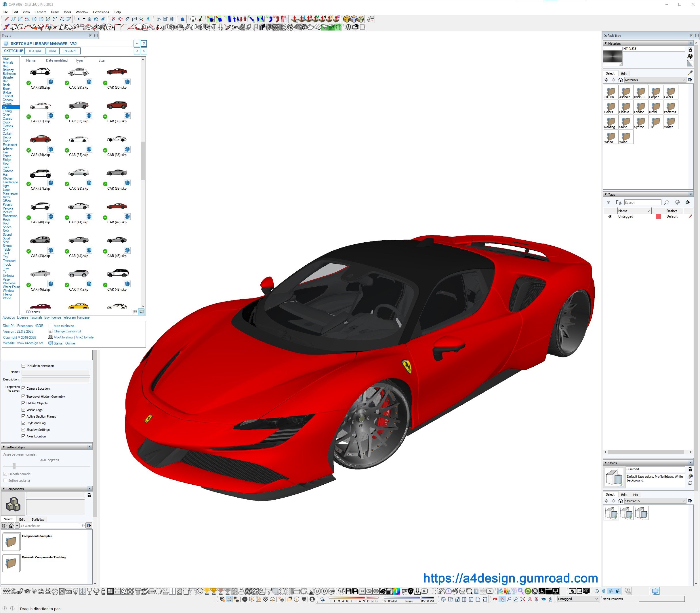Click the Create Material icon
The height and width of the screenshot is (613, 700).
click(x=690, y=56)
